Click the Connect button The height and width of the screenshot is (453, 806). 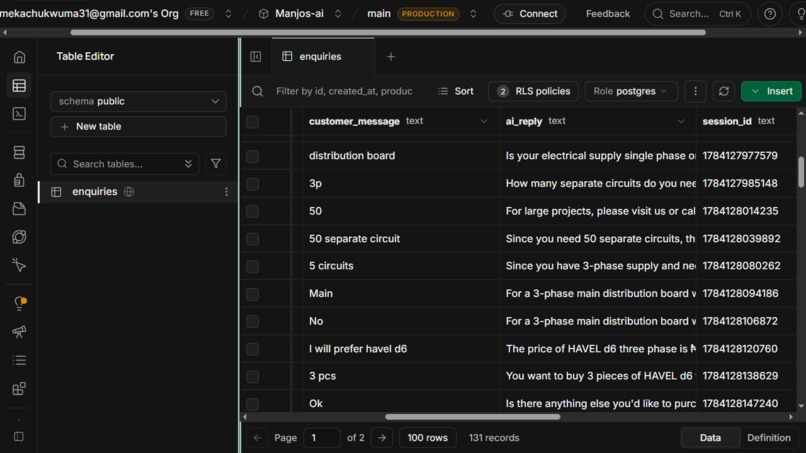click(x=530, y=14)
